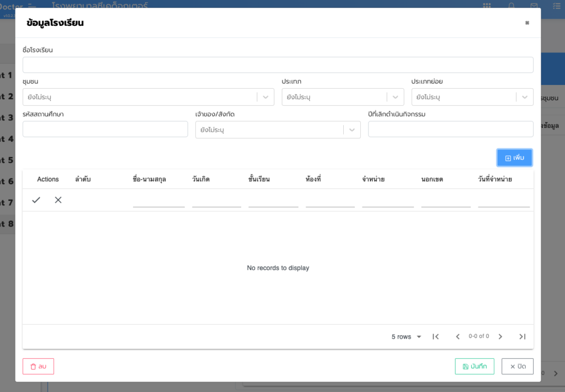Image resolution: width=565 pixels, height=392 pixels.
Task: Click the ชื่อ-นามสกุล field in the table row
Action: 158,201
